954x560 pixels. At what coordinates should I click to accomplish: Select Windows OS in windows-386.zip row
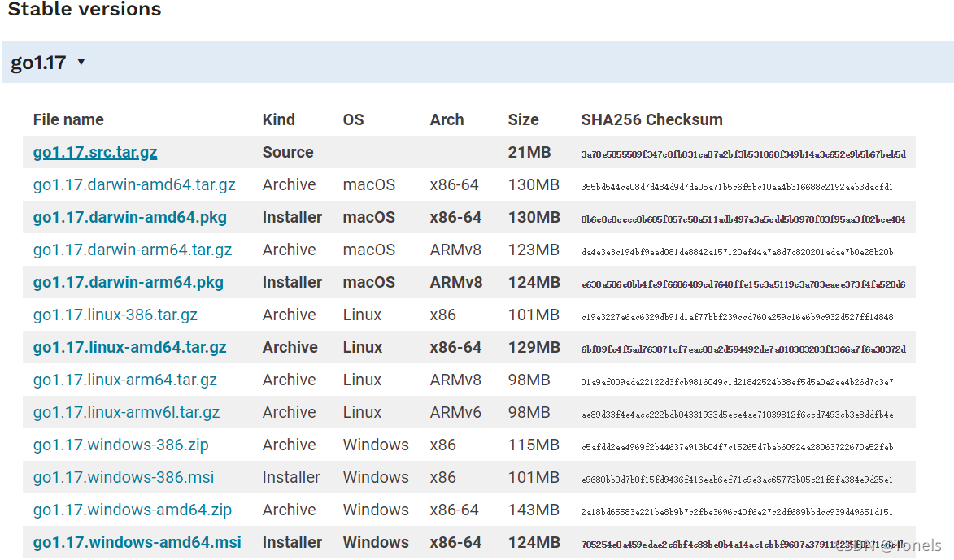click(376, 445)
